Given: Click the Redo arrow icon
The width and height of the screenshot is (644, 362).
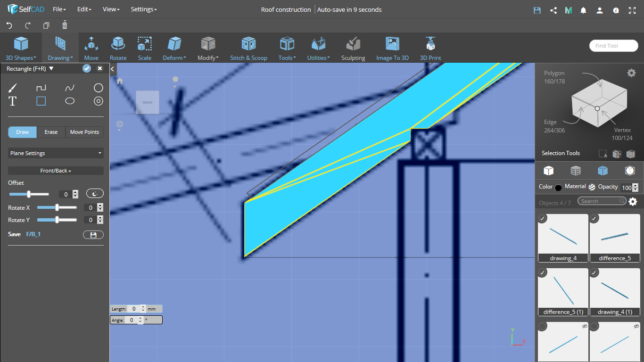Looking at the screenshot, I should click(27, 25).
